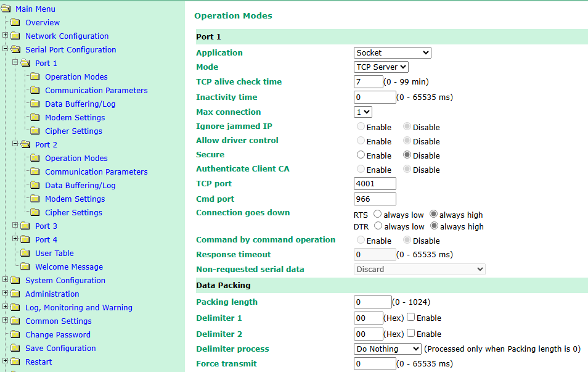
Task: Click the open folder icon for Serial Port Configuration
Action: [x=15, y=50]
